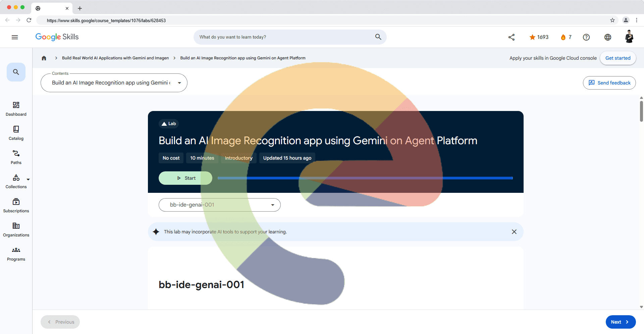Click the Get started button
The image size is (644, 334).
coord(618,58)
